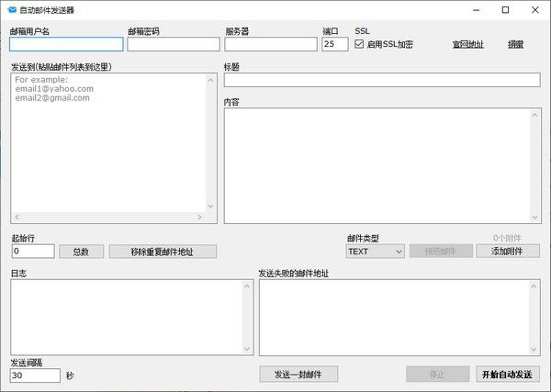551x392 pixels.
Task: Click the 起始行 field showing 0
Action: point(33,252)
